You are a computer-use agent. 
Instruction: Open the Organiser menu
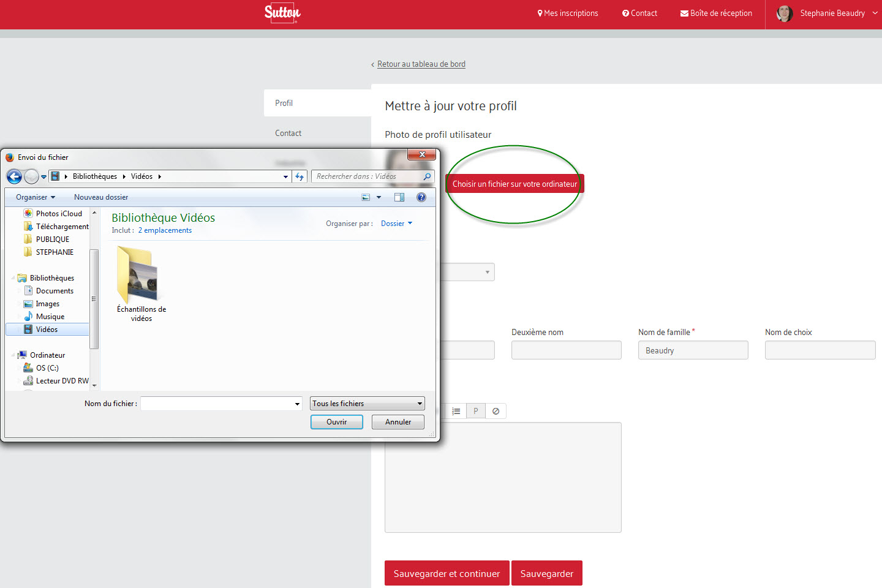point(36,197)
